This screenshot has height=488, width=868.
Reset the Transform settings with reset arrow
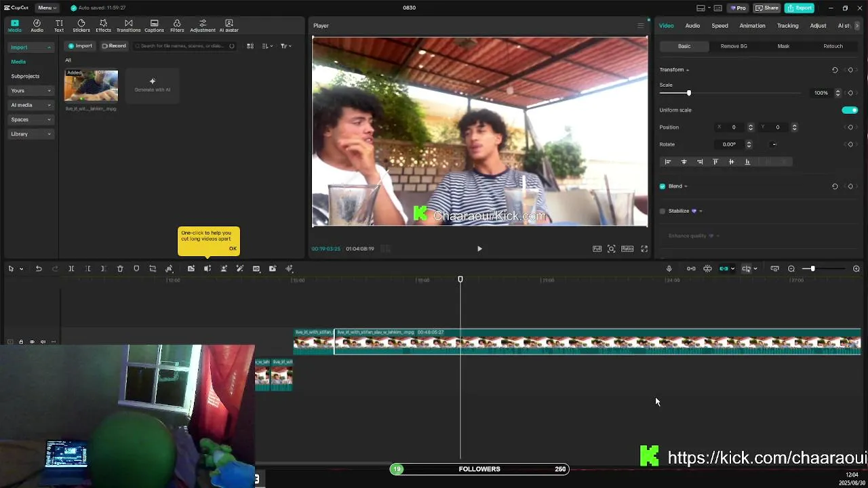835,70
